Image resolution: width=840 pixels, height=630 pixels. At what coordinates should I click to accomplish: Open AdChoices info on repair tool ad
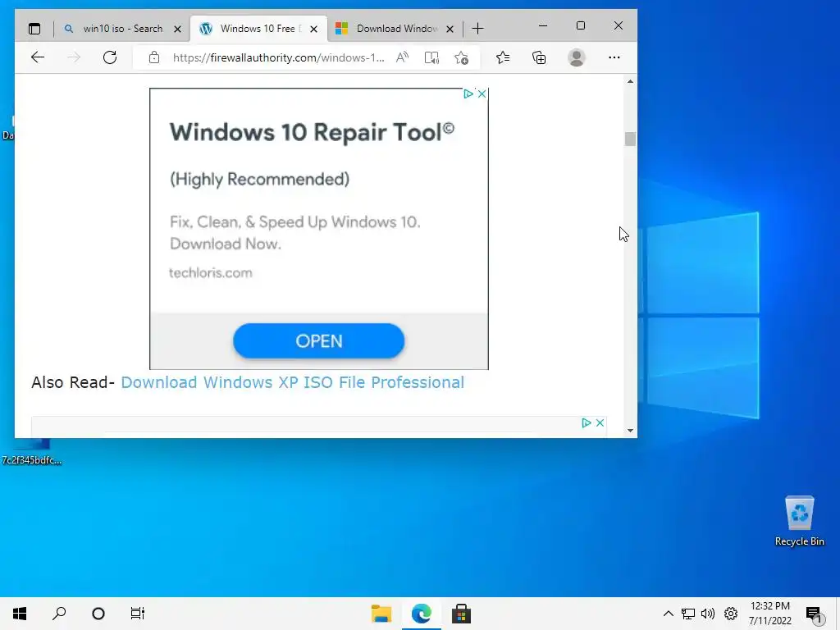click(468, 94)
